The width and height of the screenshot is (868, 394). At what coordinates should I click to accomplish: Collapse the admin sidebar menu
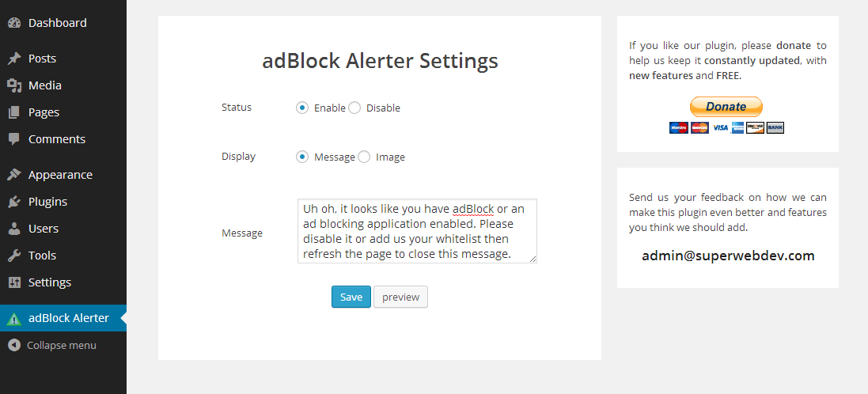52,345
